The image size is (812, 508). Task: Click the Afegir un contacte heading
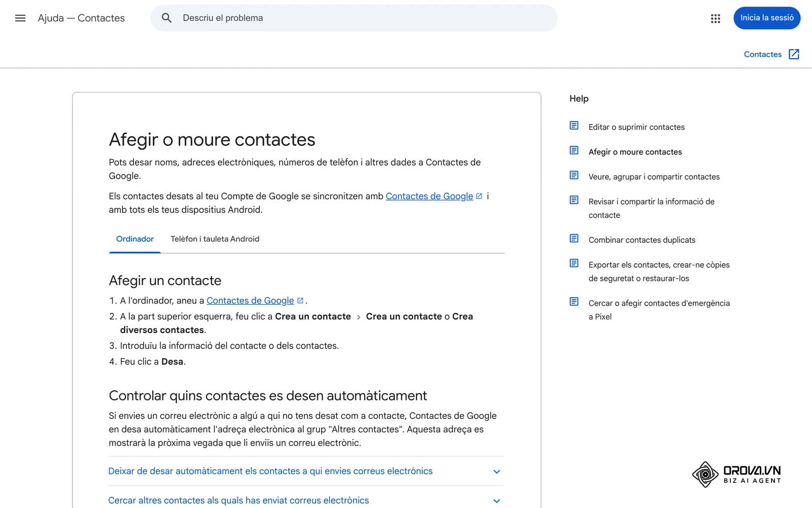[x=165, y=280]
